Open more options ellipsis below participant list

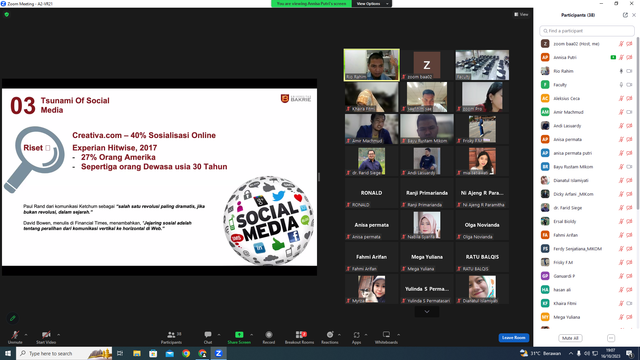coord(611,338)
